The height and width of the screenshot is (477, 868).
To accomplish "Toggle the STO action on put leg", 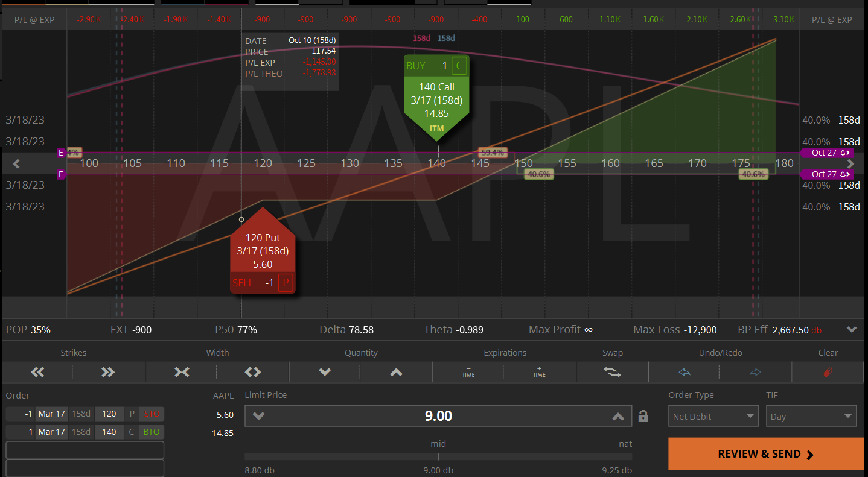I will pos(152,414).
